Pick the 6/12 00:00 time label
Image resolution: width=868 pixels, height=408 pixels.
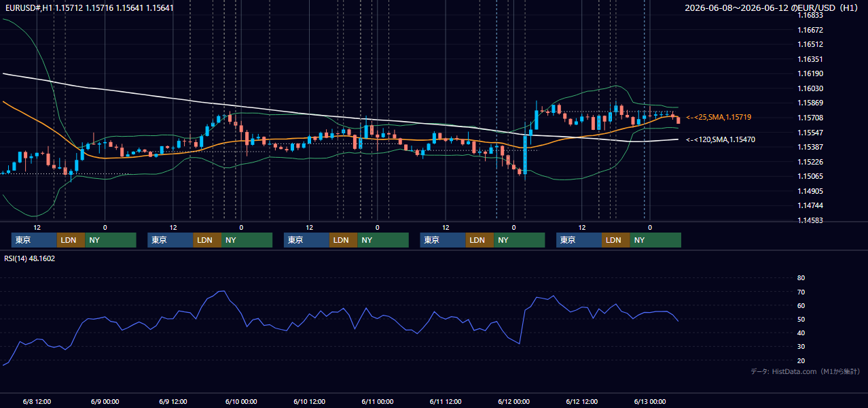point(513,402)
